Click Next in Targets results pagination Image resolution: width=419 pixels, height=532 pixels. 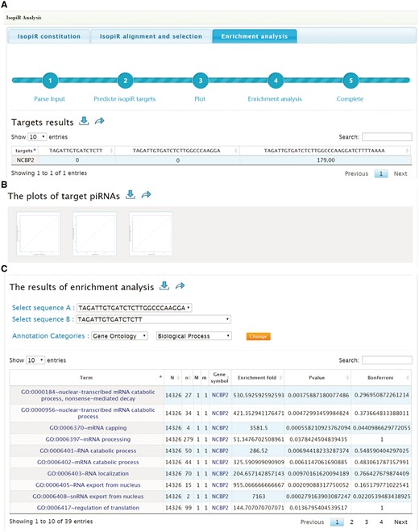[400, 173]
